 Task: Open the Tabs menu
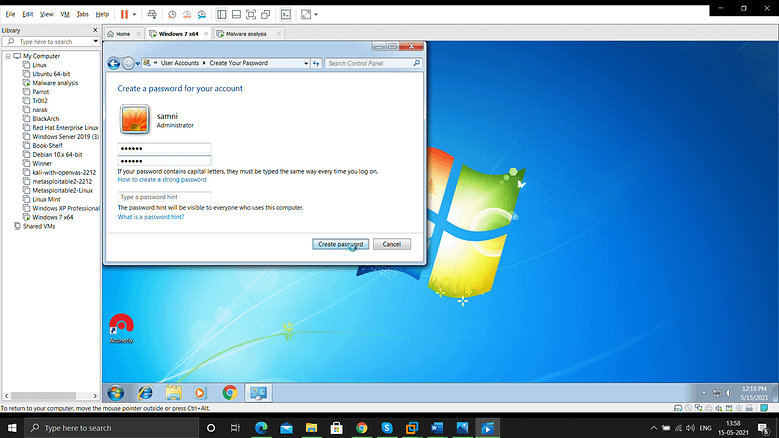click(x=82, y=14)
